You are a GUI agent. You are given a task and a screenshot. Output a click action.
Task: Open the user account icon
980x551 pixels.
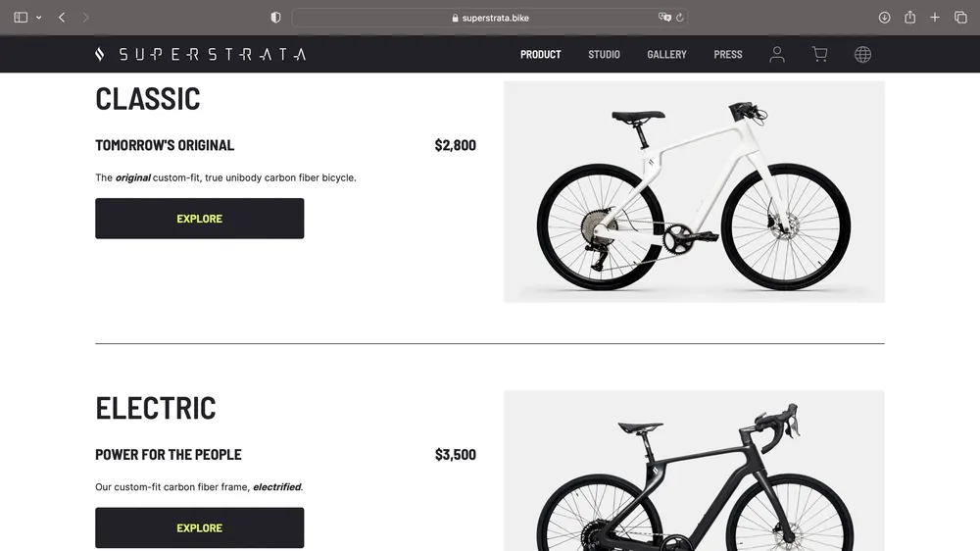(777, 54)
